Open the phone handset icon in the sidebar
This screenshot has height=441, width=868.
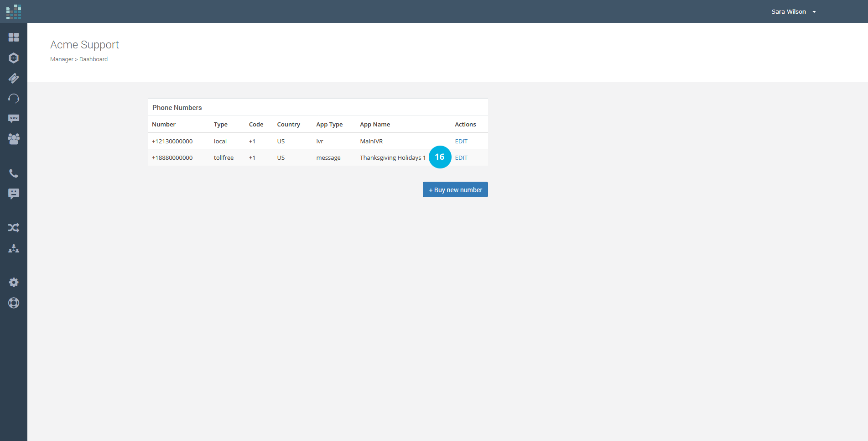(x=14, y=173)
